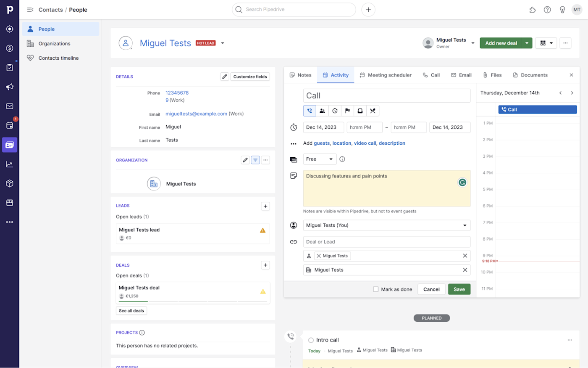Open the Intro call options menu

pos(570,340)
